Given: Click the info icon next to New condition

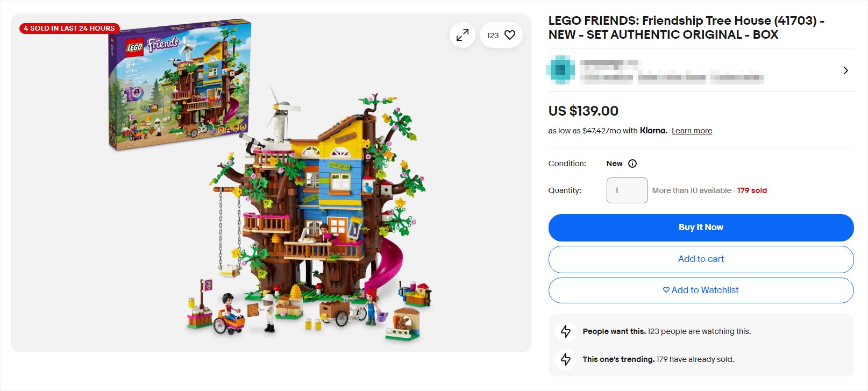Looking at the screenshot, I should pyautogui.click(x=632, y=163).
